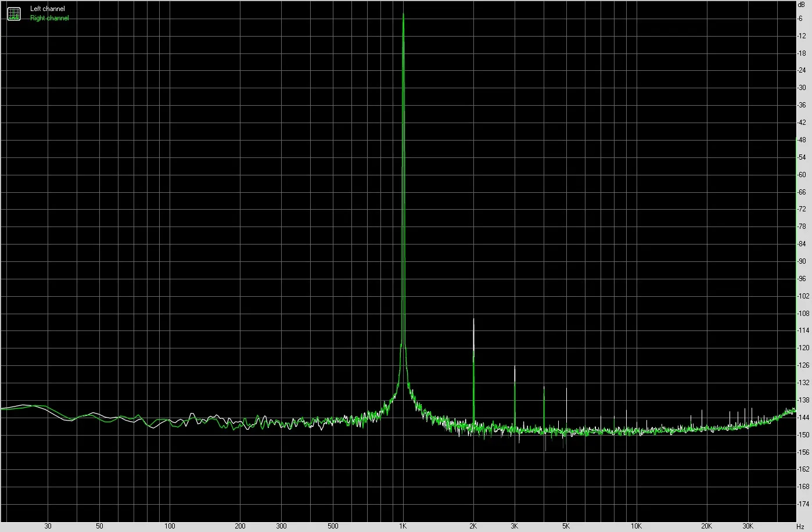
Task: Click the -66 dB axis label
Action: [802, 192]
